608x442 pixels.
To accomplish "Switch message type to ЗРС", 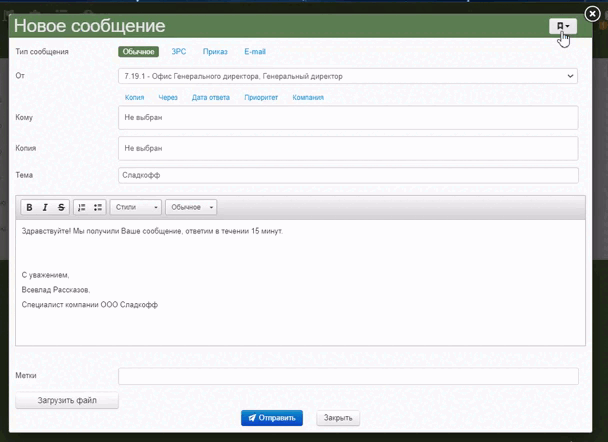I will click(x=179, y=52).
